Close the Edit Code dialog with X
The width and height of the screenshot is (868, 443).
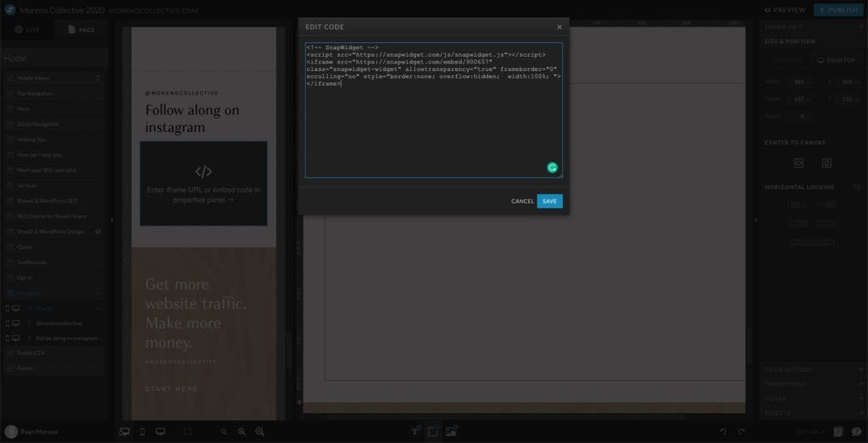(x=559, y=27)
